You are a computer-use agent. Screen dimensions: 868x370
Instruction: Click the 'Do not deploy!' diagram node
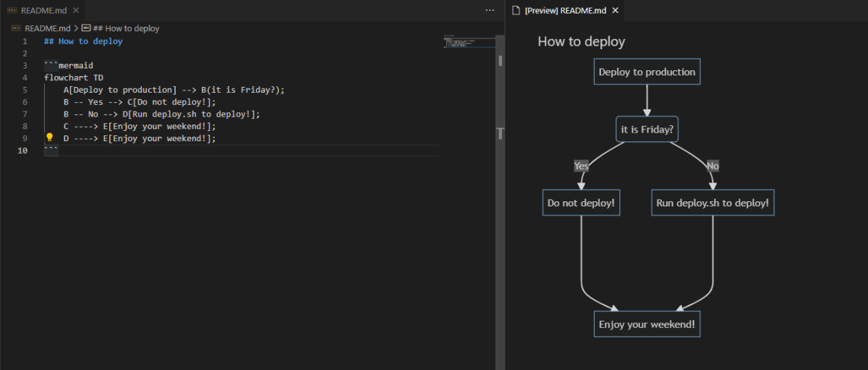(x=581, y=203)
